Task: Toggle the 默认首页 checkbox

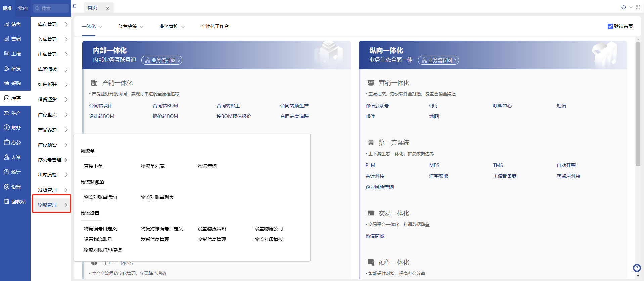Action: coord(610,26)
